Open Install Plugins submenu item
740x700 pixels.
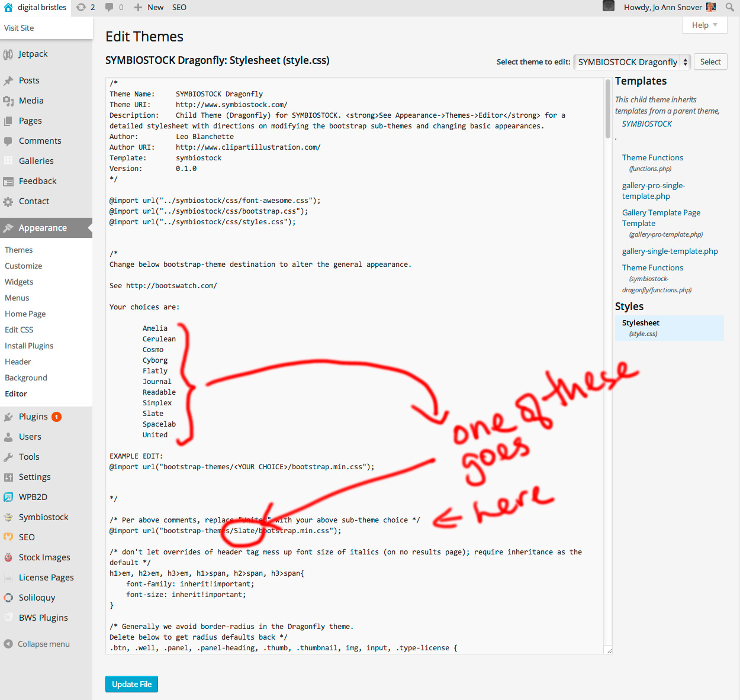pos(29,346)
